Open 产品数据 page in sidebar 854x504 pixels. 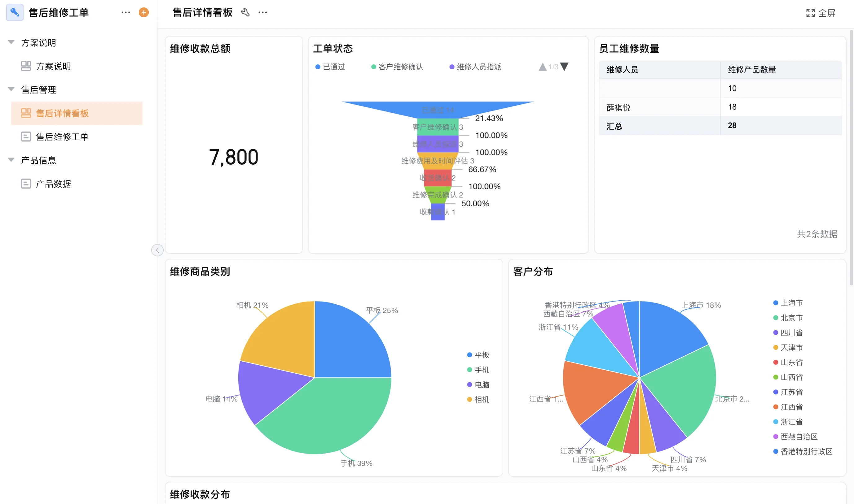pos(53,184)
